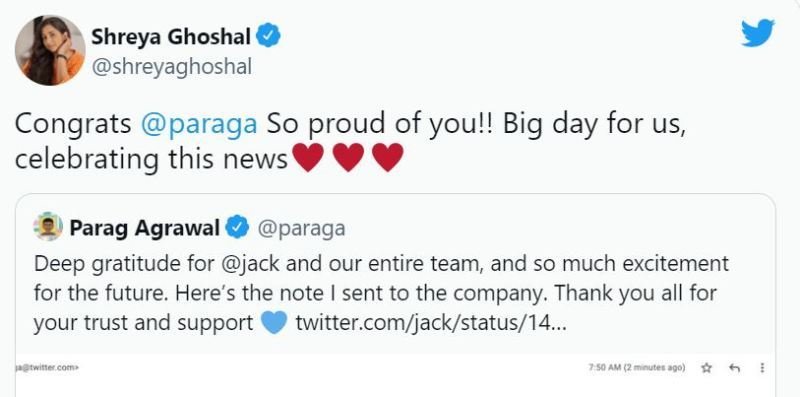The image size is (800, 397).
Task: Click Shreya Ghoshal's blue verified badge
Action: click(x=268, y=36)
